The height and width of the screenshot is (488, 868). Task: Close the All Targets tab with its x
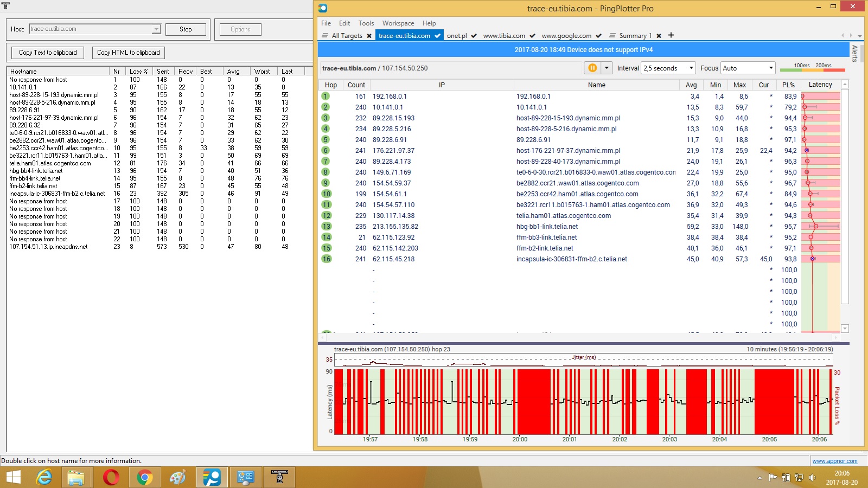tap(369, 36)
